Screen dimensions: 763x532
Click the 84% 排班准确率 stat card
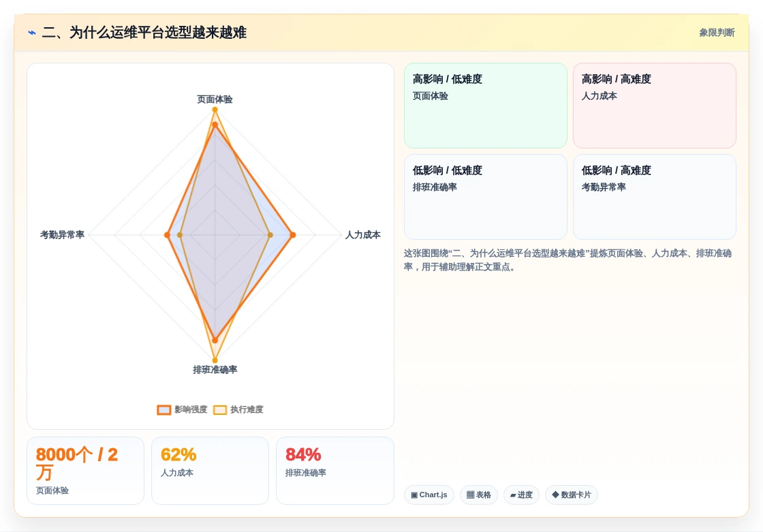click(x=334, y=470)
